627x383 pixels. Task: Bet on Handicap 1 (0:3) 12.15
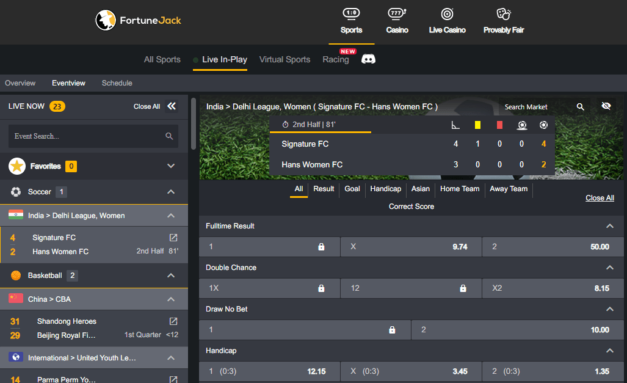tap(270, 371)
